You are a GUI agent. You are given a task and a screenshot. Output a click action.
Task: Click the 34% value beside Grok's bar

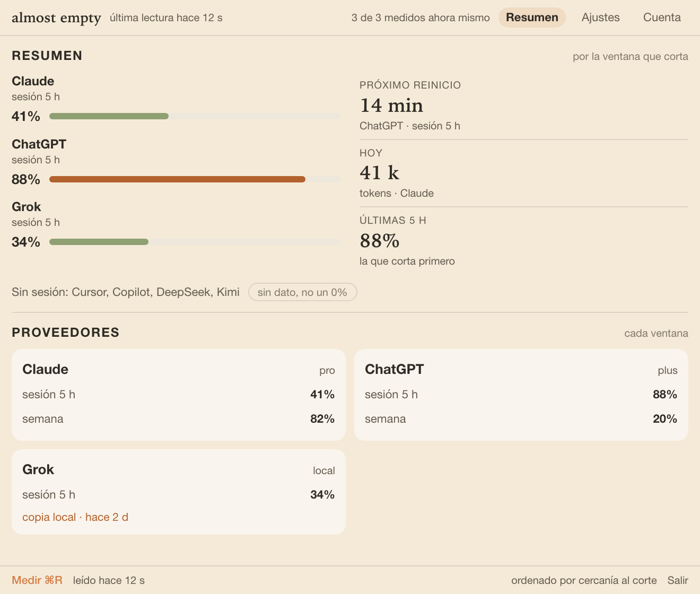click(x=26, y=242)
